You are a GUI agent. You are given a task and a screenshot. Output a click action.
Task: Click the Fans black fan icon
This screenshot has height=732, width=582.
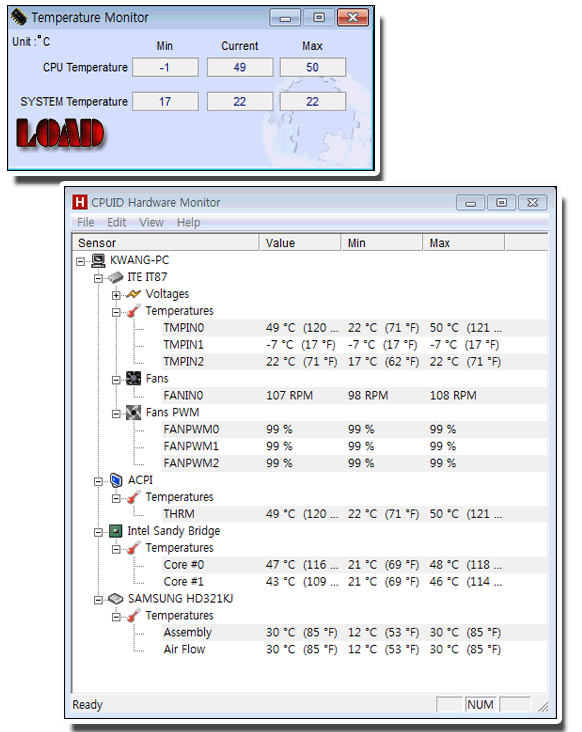coord(133,379)
